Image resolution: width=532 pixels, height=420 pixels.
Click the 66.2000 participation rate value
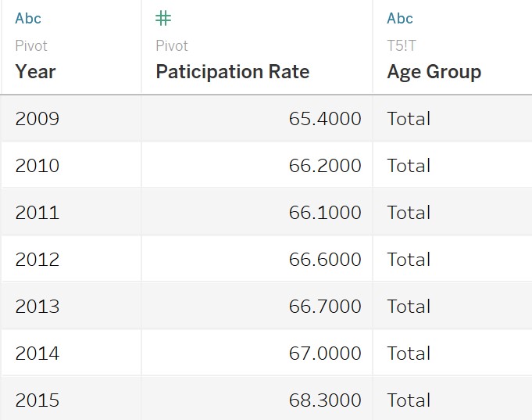325,166
